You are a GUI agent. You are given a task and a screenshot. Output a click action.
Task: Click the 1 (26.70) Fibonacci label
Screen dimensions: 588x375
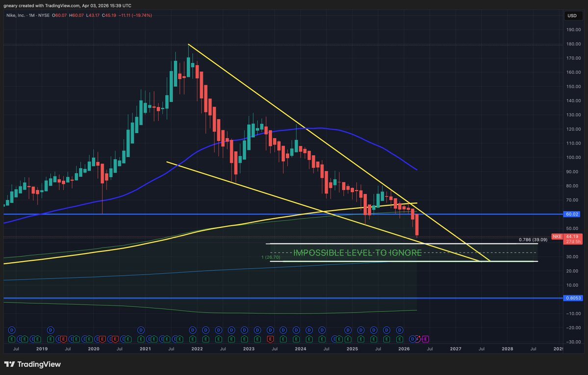tap(271, 257)
